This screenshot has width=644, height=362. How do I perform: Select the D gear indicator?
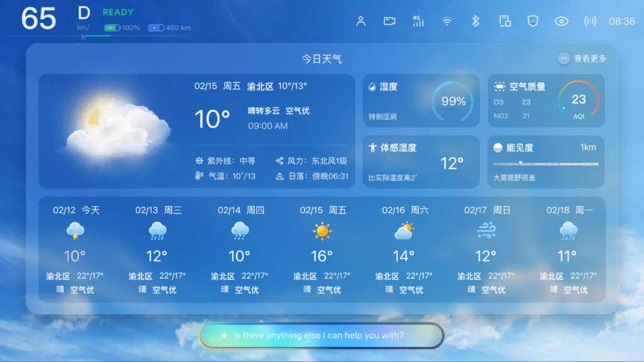[x=84, y=13]
